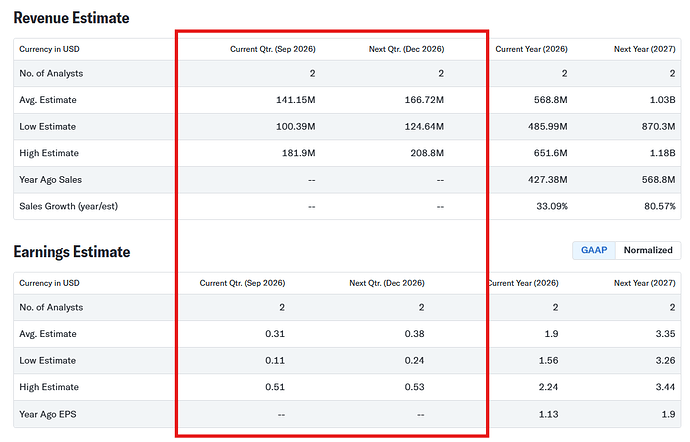Click the Earnings Estimate heading

tap(72, 252)
